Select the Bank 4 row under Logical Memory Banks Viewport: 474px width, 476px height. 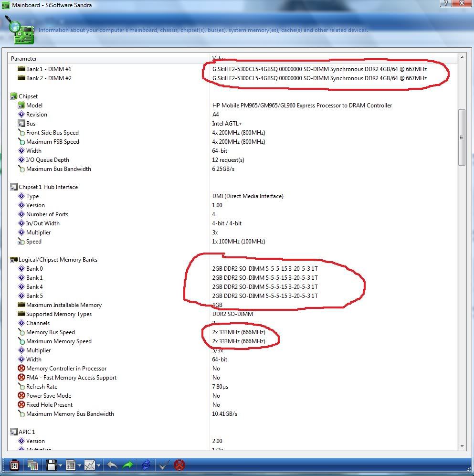[232, 287]
